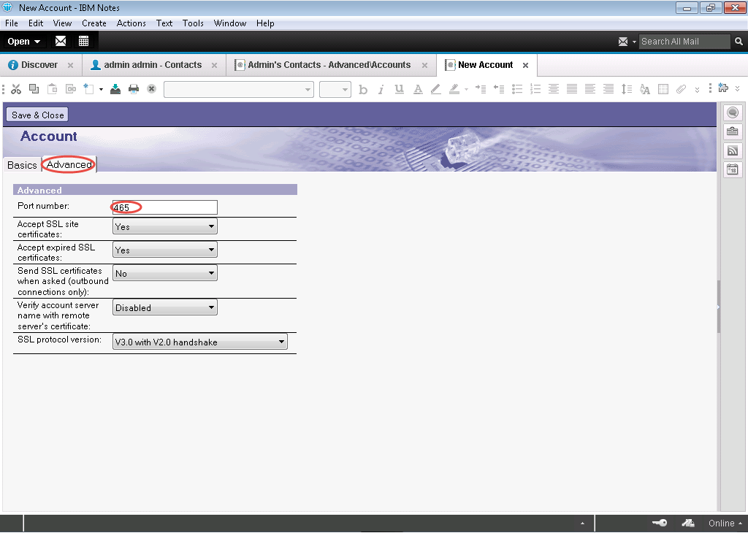Open the Actions menu
The image size is (748, 560).
131,23
